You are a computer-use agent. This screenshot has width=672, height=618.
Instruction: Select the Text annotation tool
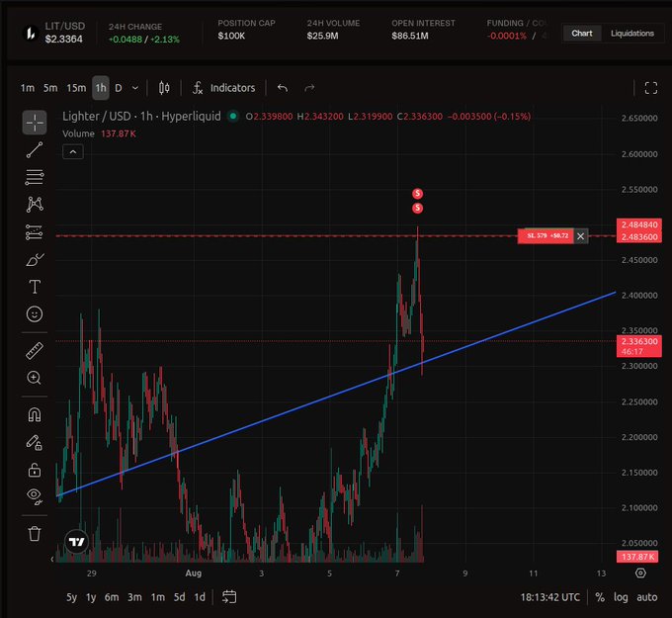click(35, 287)
